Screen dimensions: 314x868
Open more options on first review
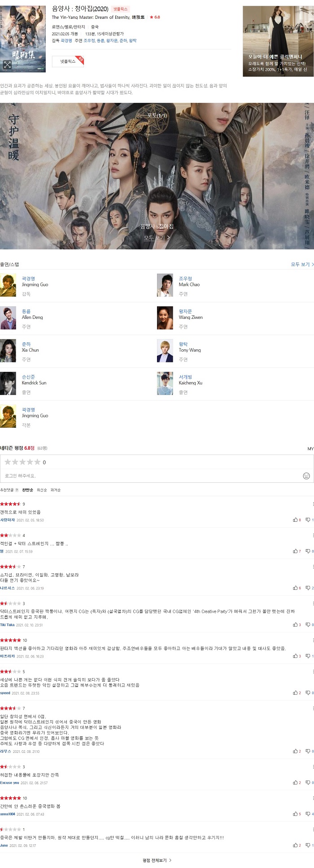pos(313,504)
